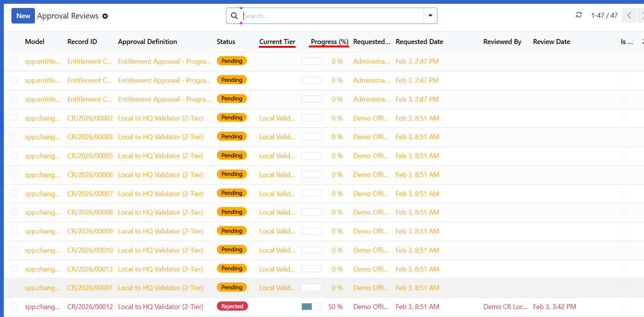Viewport: 644px width, 317px height.
Task: Click the settings gear beside Approval Reviews
Action: coord(105,16)
